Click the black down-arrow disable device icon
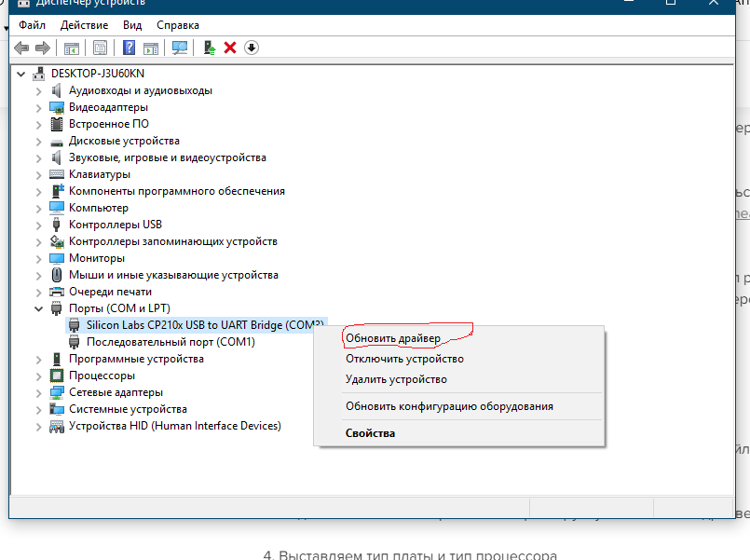 pos(252,48)
